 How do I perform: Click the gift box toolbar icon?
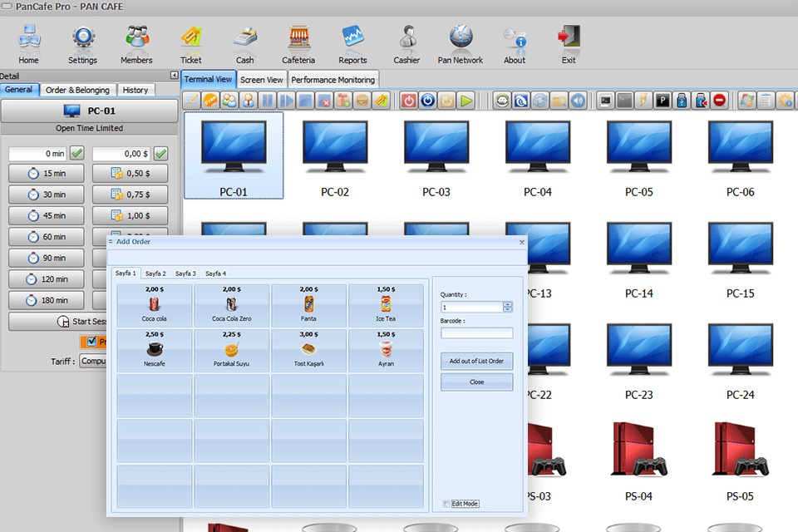[343, 101]
